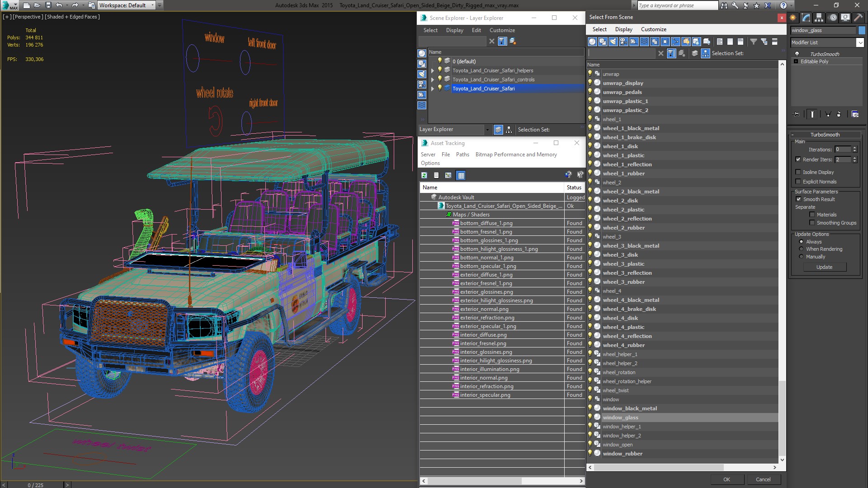Toggle Display Cameras filter in Select From Scene
868x488 pixels.
[x=623, y=42]
